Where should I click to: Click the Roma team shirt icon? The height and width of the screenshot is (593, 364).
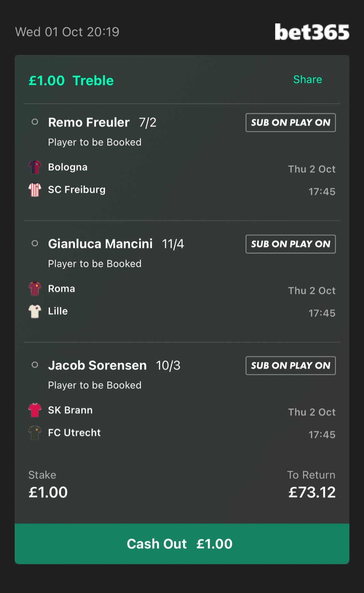click(x=35, y=289)
